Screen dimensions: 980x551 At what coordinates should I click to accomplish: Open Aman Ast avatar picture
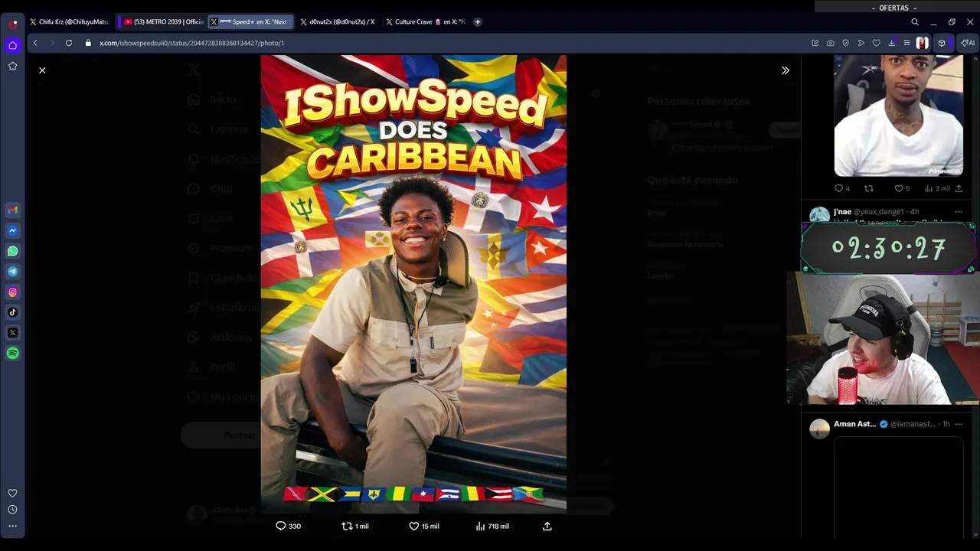tap(819, 429)
